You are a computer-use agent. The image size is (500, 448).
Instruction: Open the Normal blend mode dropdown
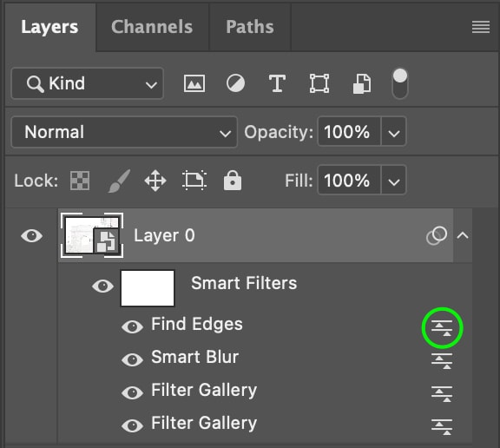[x=124, y=132]
